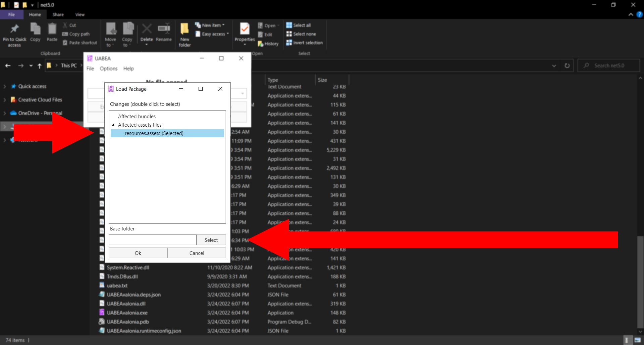Select Affected assets files tree item
Image resolution: width=644 pixels, height=345 pixels.
coord(140,125)
